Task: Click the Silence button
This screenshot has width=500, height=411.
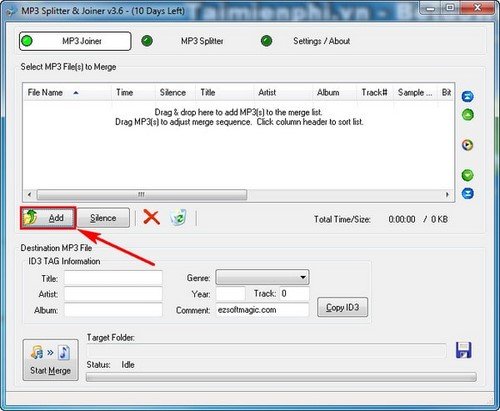Action: coord(103,218)
